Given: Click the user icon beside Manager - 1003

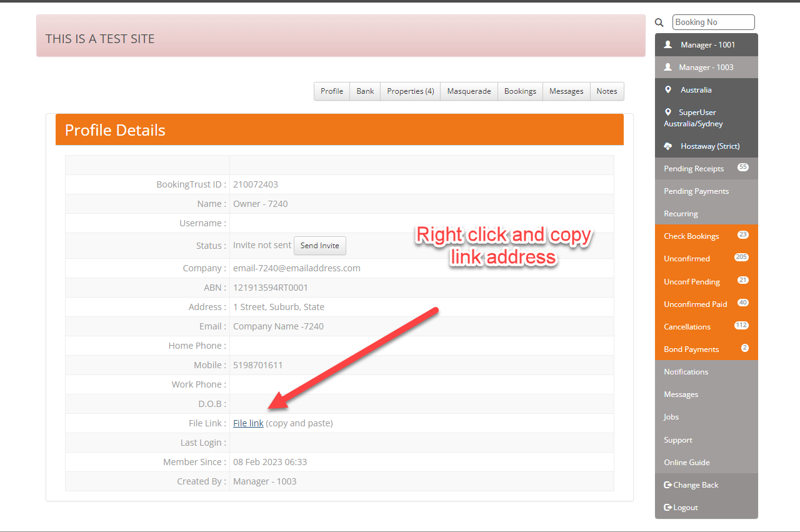Looking at the screenshot, I should 667,68.
